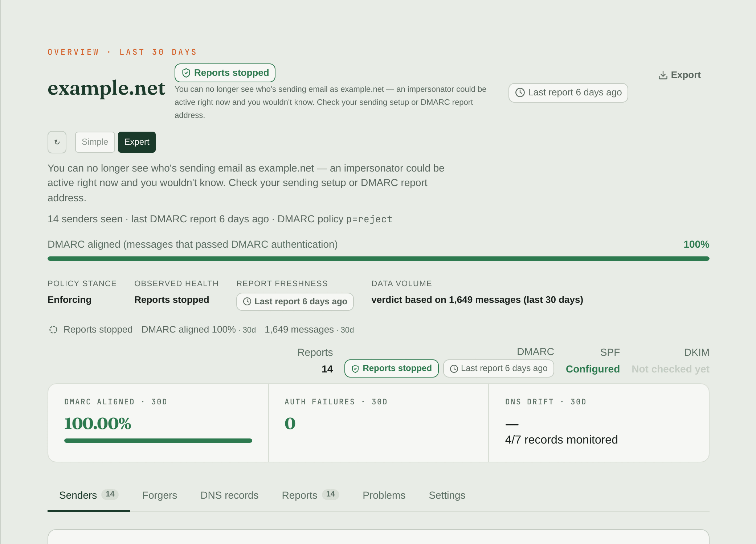This screenshot has width=756, height=544.
Task: Click the Export button label
Action: [x=686, y=75]
